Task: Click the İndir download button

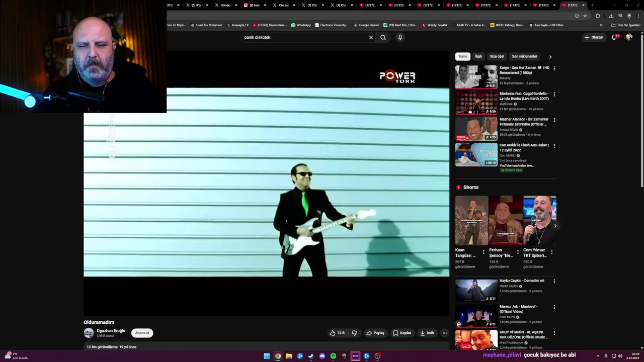Action: (427, 333)
